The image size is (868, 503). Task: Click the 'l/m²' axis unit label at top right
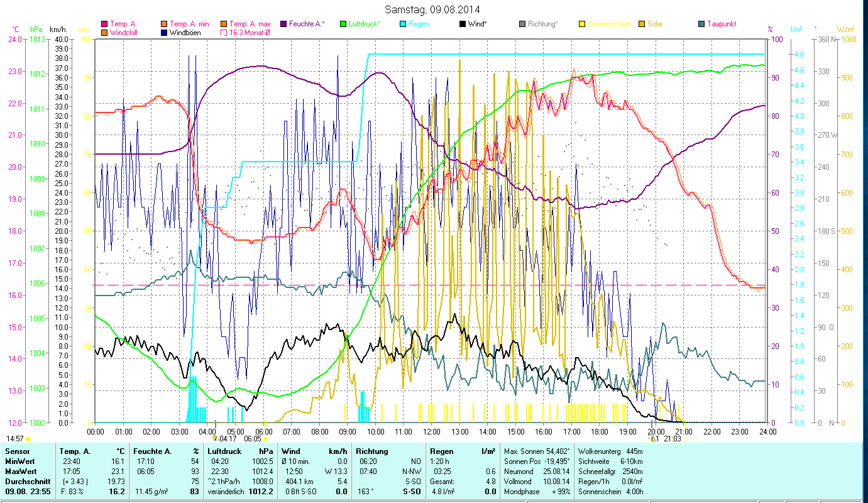[x=796, y=30]
